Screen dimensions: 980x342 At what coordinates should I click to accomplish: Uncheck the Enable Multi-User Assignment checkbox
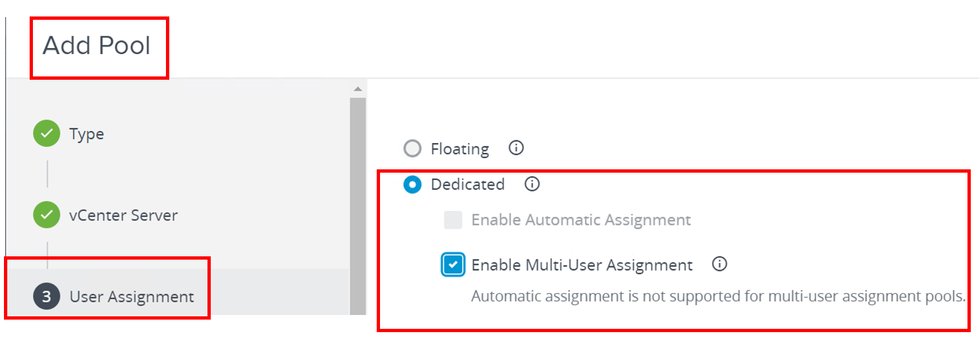453,265
